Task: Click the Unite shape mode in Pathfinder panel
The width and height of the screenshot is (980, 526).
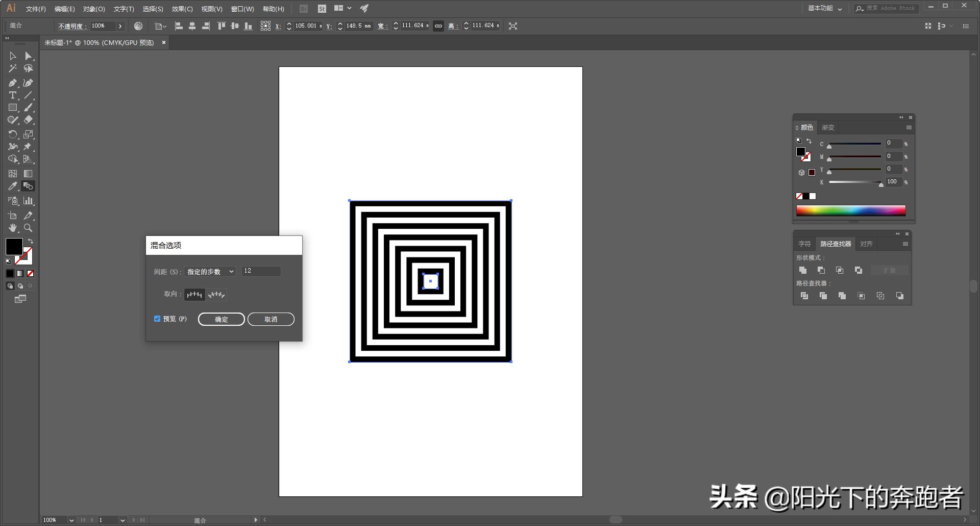Action: (803, 270)
